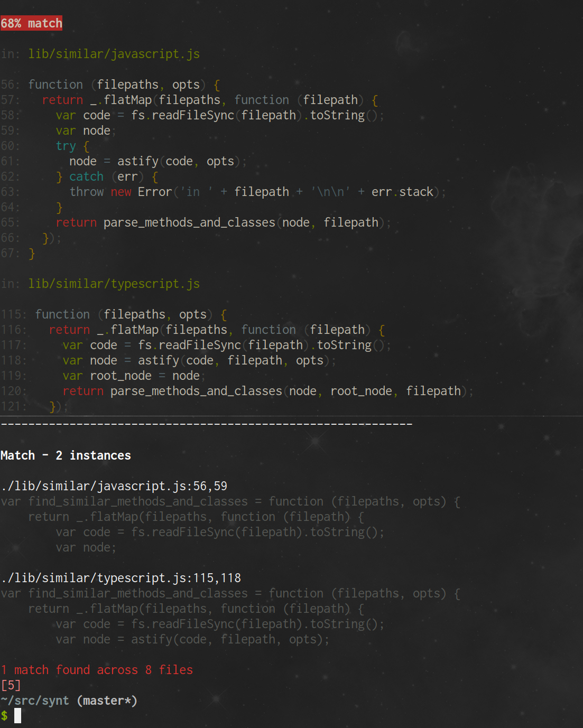
Task: Click the path 'lib/similar/typescript.js' after 'in:'
Action: pyautogui.click(x=114, y=284)
